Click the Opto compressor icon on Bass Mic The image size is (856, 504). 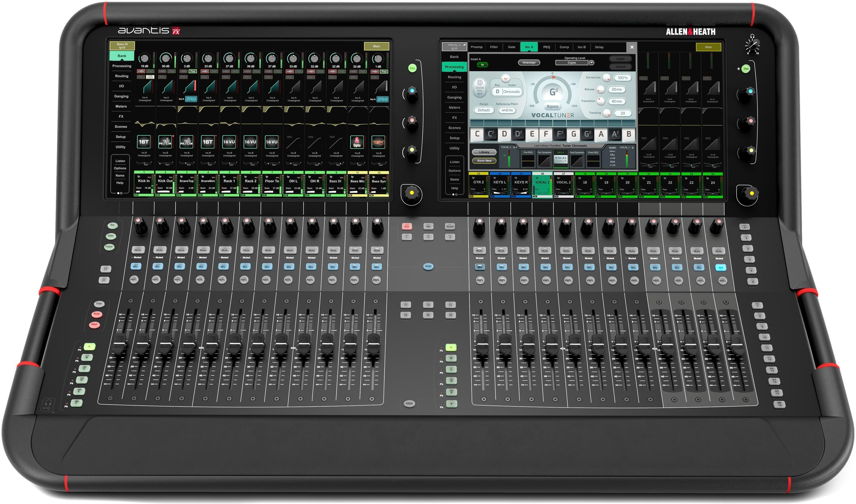(x=357, y=143)
